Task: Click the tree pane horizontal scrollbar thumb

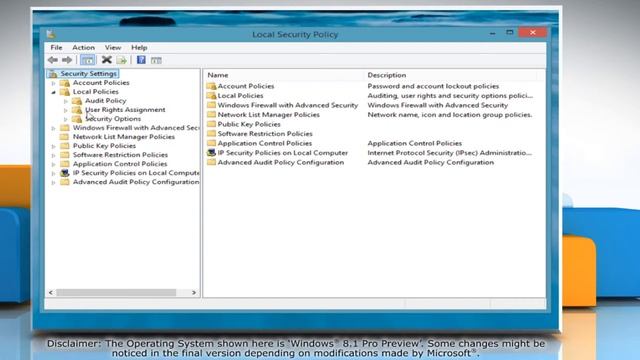Action: [x=116, y=293]
